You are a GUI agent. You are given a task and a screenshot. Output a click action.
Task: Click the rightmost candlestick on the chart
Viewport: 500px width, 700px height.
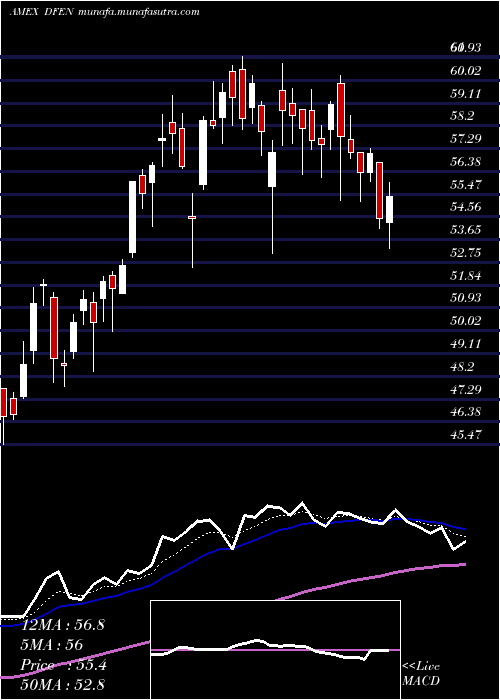(x=389, y=216)
